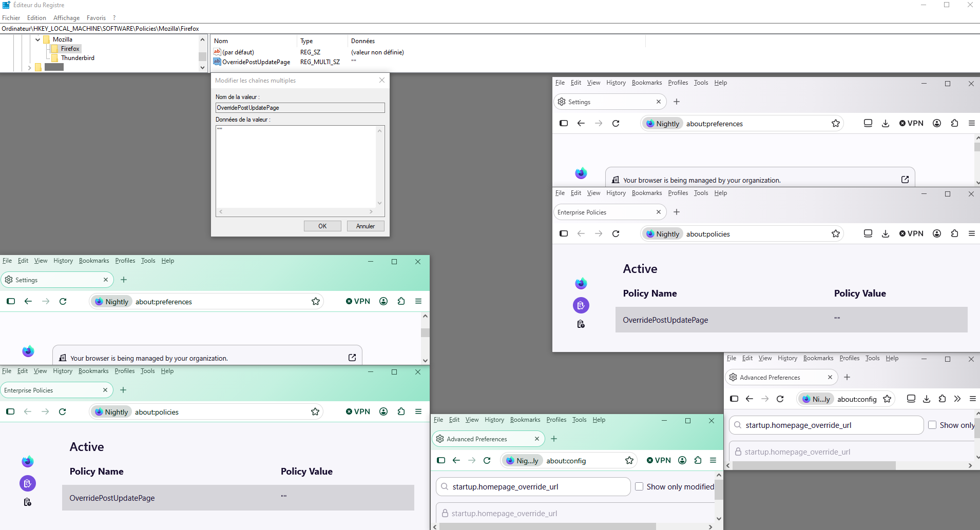Open the Fichier menu in Registry Editor
980x530 pixels.
point(11,18)
